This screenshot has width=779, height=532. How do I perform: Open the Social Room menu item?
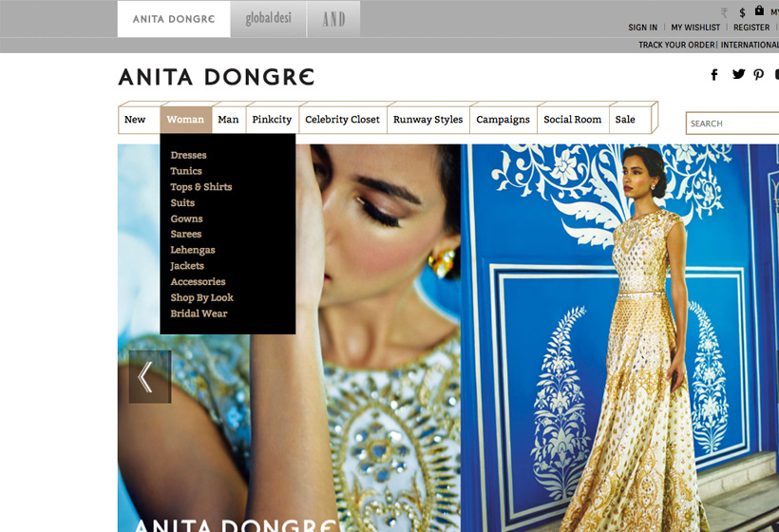(572, 120)
